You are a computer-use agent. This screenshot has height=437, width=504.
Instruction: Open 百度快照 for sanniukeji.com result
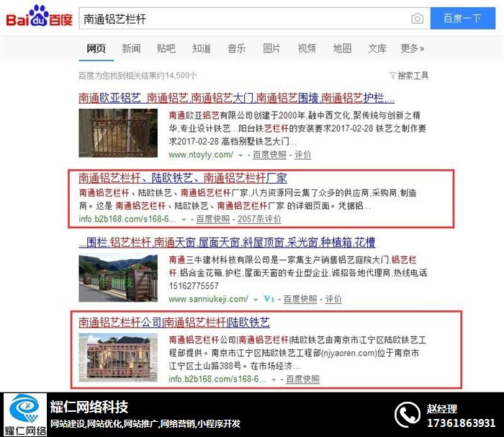(300, 299)
